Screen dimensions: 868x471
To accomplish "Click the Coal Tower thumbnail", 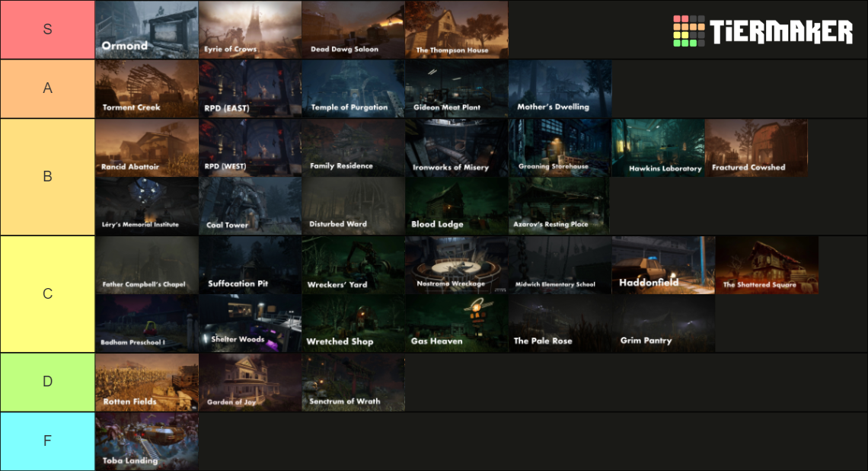I will pos(250,206).
